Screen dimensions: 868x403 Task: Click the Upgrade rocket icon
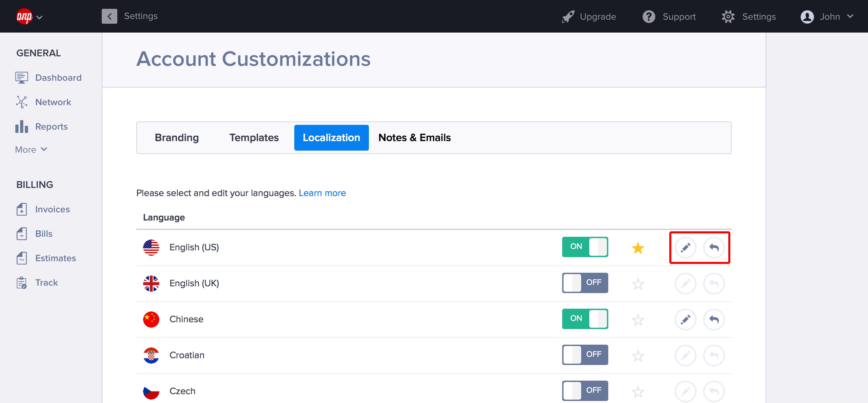tap(568, 17)
